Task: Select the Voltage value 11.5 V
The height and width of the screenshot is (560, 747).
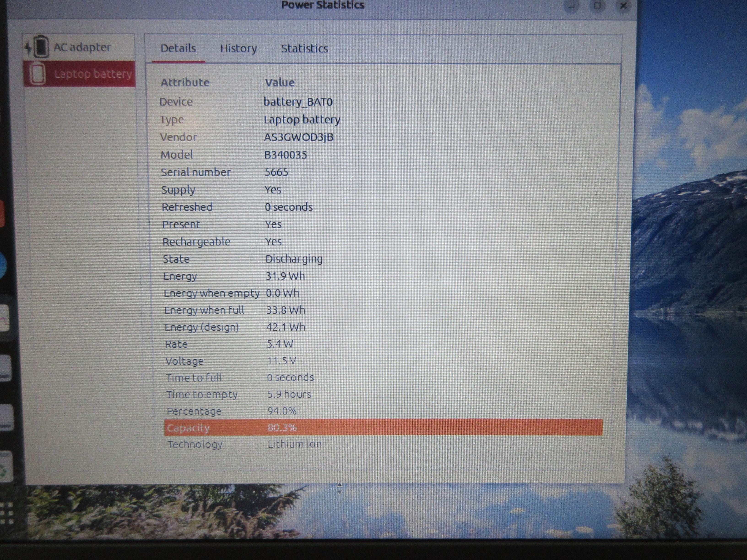Action: point(282,361)
